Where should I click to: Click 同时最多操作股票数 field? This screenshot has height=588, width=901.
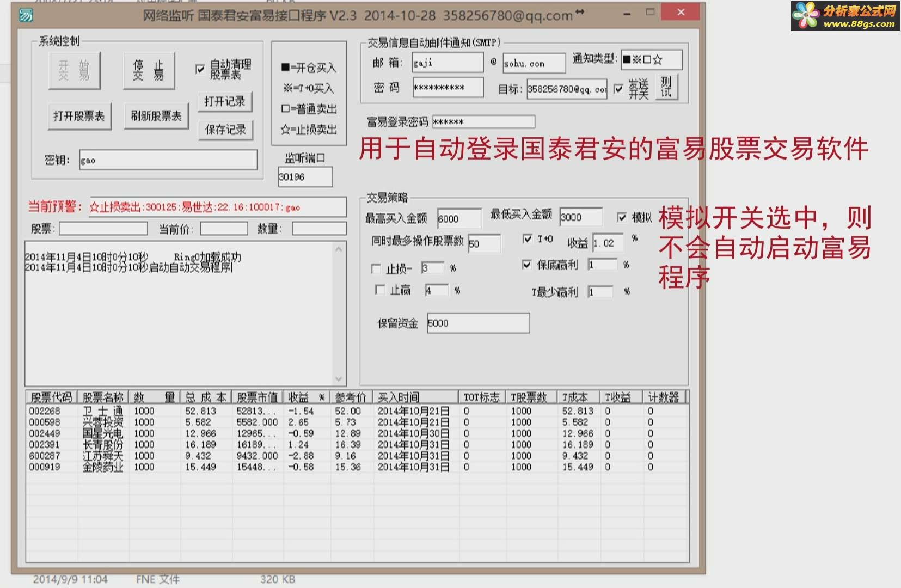pyautogui.click(x=485, y=243)
